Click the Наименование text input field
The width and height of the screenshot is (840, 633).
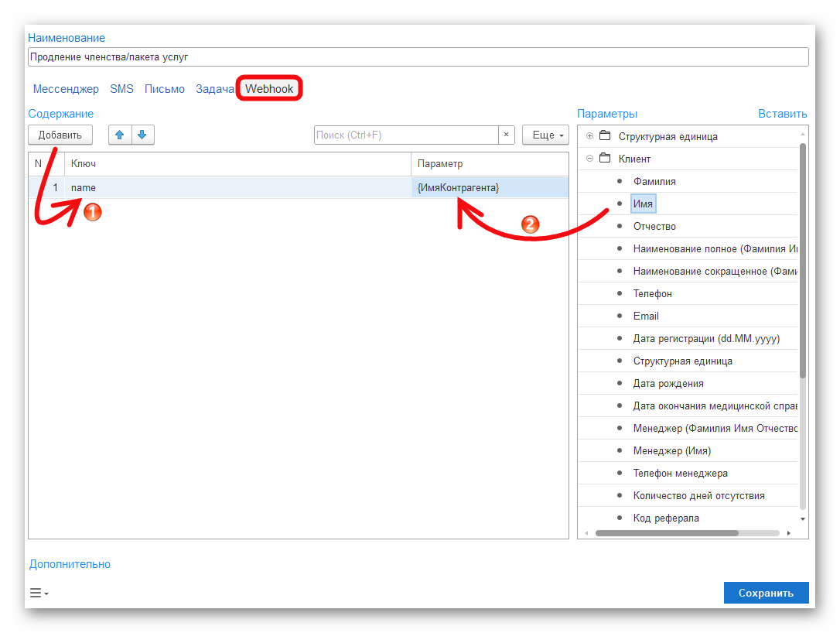click(418, 57)
